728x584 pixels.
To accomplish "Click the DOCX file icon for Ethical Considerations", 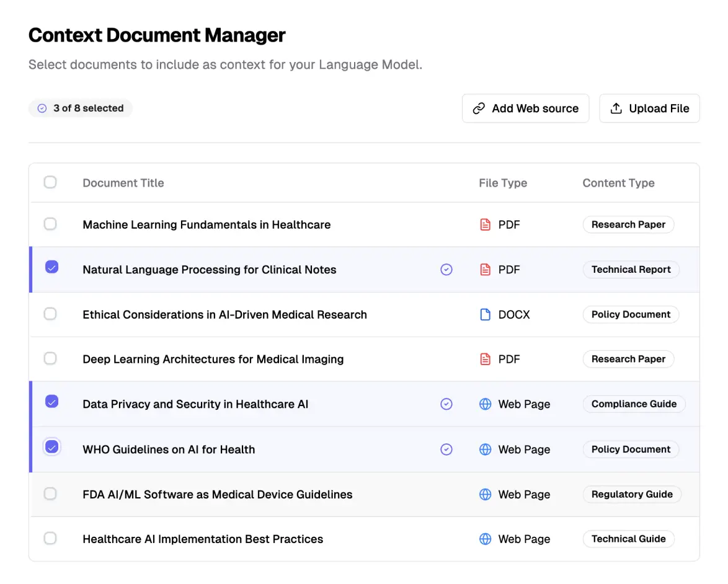I will pos(485,315).
